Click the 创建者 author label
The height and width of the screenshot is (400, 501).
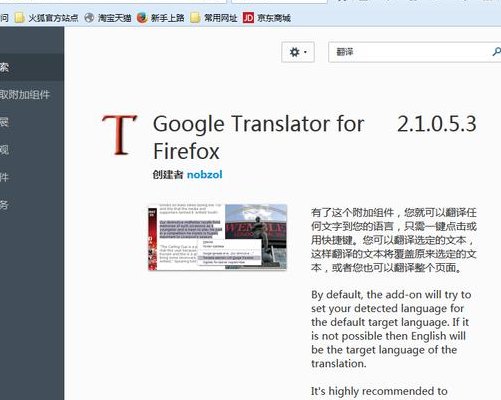pyautogui.click(x=168, y=174)
